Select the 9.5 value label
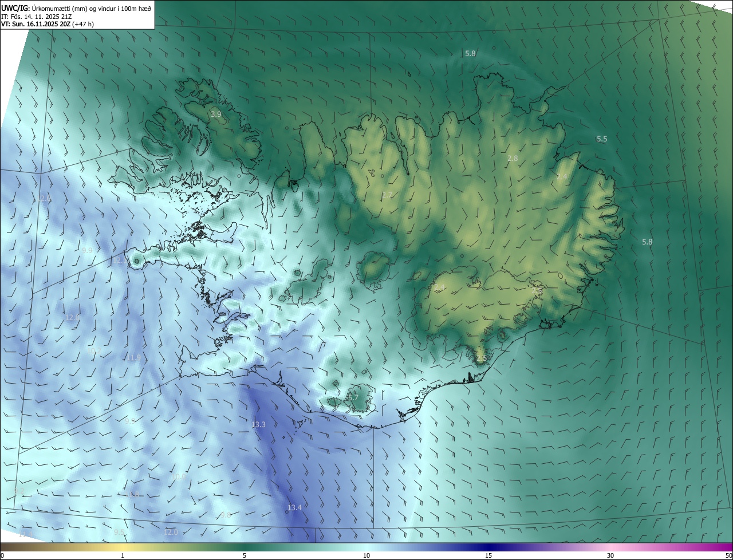The height and width of the screenshot is (560, 733). [119, 533]
